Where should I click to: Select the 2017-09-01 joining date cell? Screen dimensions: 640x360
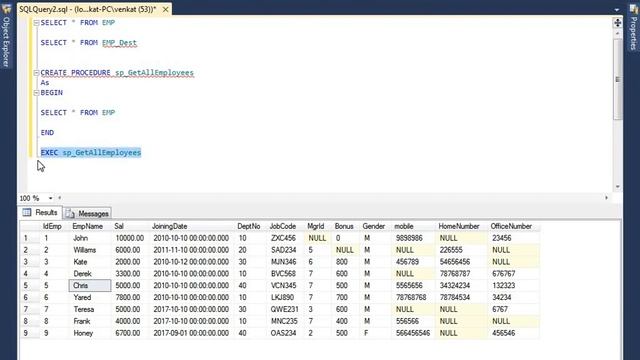(x=192, y=333)
